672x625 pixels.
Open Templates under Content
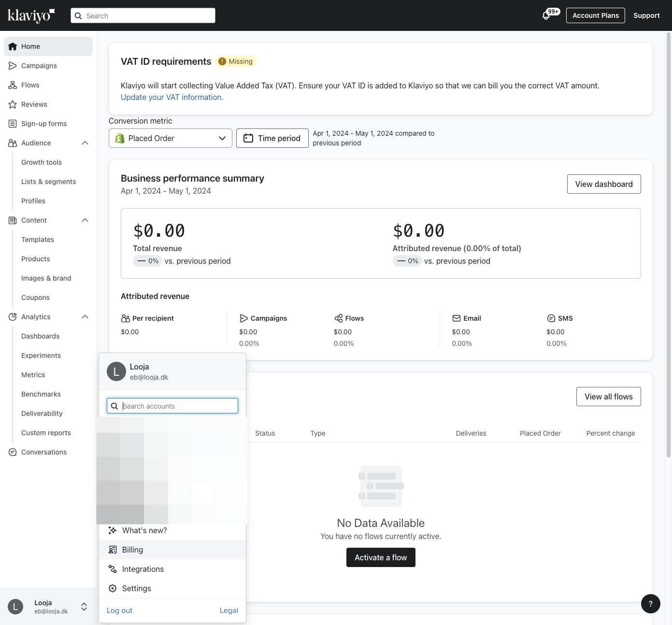click(38, 240)
